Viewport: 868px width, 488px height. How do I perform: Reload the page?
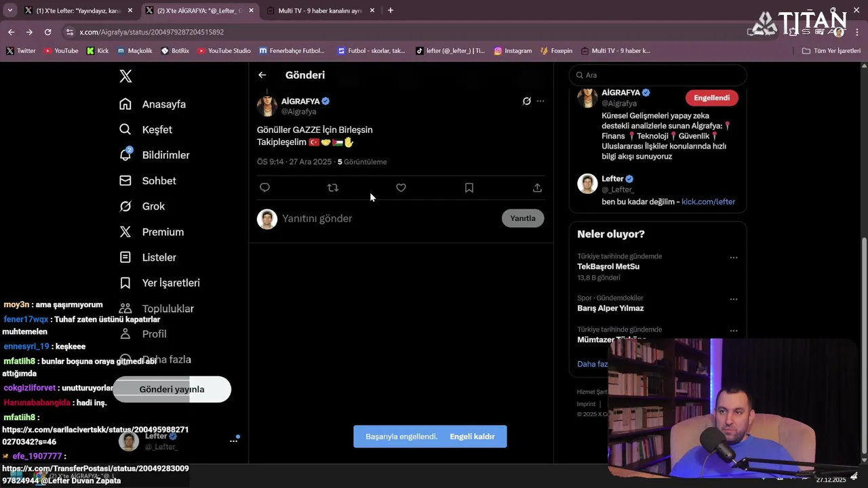[47, 32]
